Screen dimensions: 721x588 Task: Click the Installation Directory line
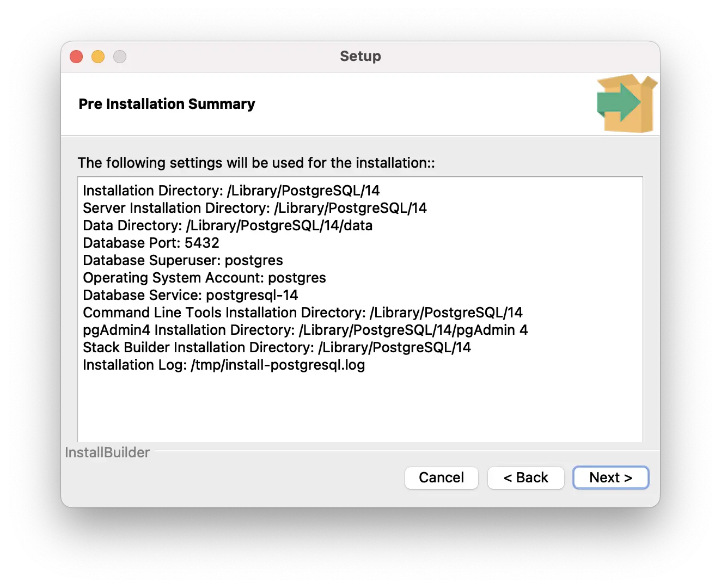point(231,191)
